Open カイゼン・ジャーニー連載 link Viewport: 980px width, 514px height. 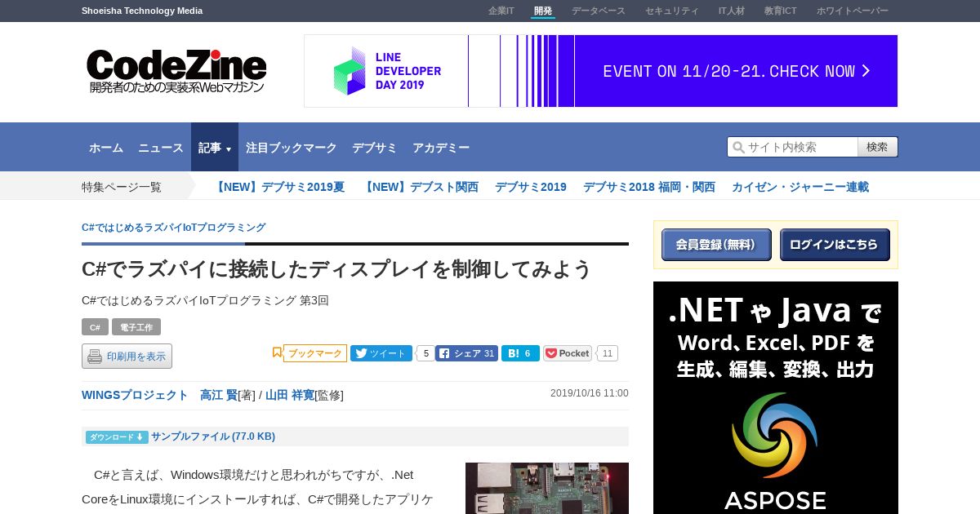pos(800,187)
